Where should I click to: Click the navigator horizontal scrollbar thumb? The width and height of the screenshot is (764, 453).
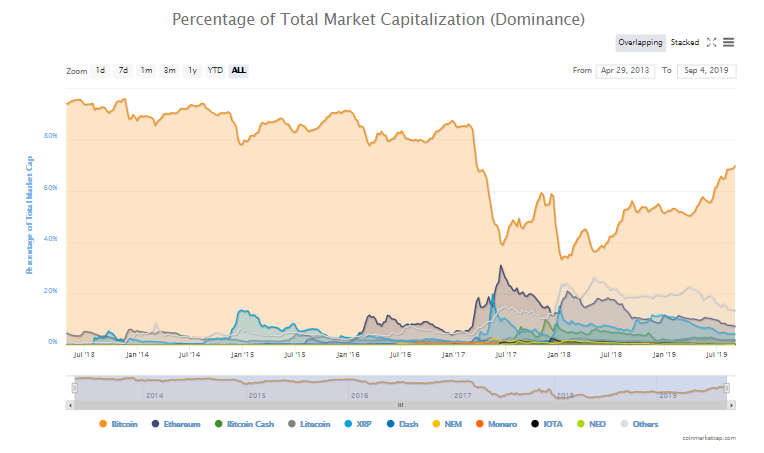pos(400,405)
